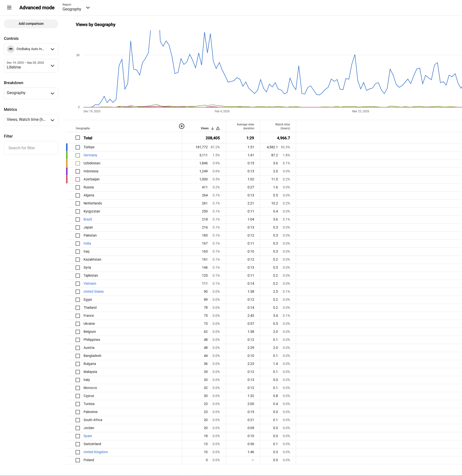Click the OtoBakış channel avatar icon
This screenshot has height=476, width=462.
pos(11,49)
